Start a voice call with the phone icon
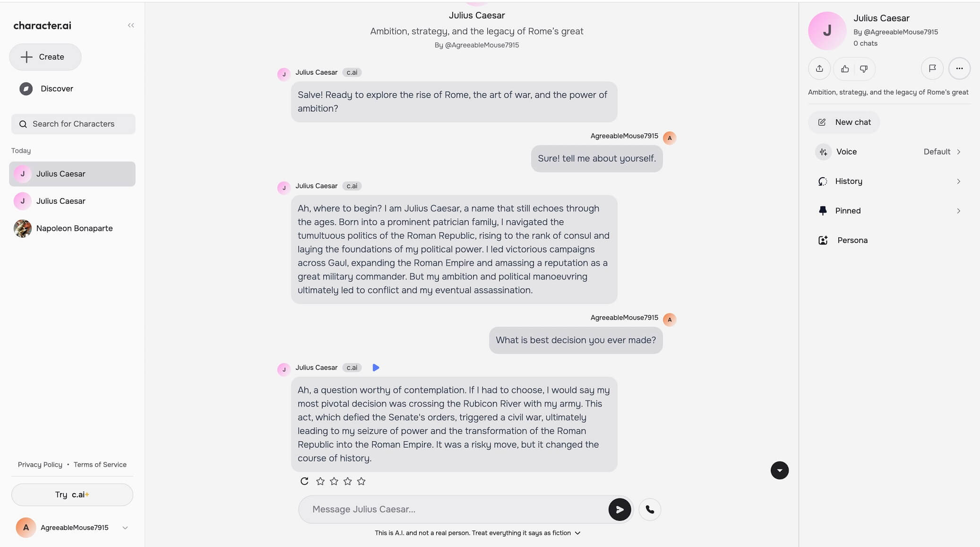 650,510
